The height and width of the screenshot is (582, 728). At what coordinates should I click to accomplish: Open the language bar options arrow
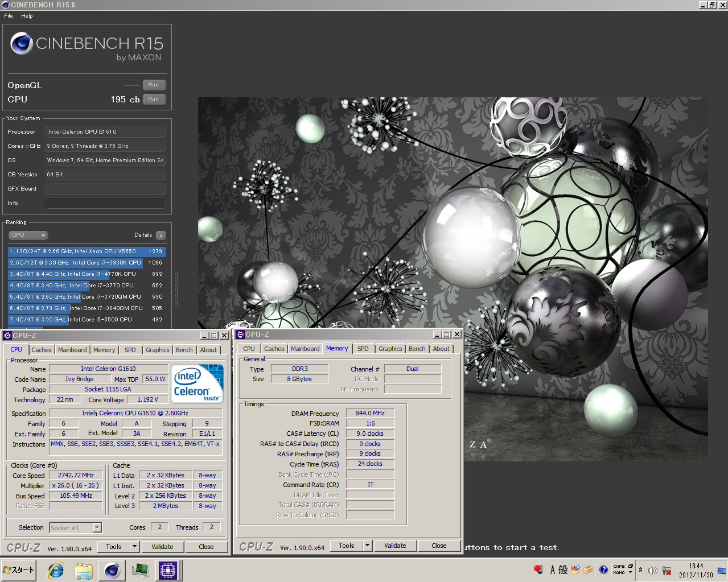(x=631, y=573)
